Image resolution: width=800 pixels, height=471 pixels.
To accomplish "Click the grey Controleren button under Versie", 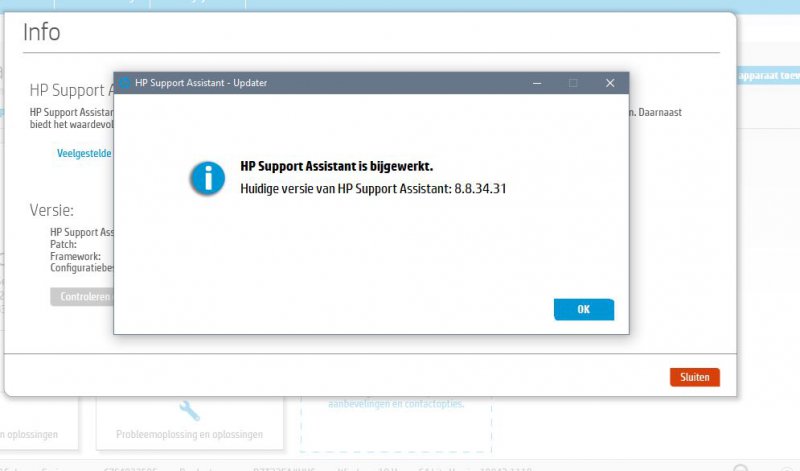I will click(x=81, y=297).
